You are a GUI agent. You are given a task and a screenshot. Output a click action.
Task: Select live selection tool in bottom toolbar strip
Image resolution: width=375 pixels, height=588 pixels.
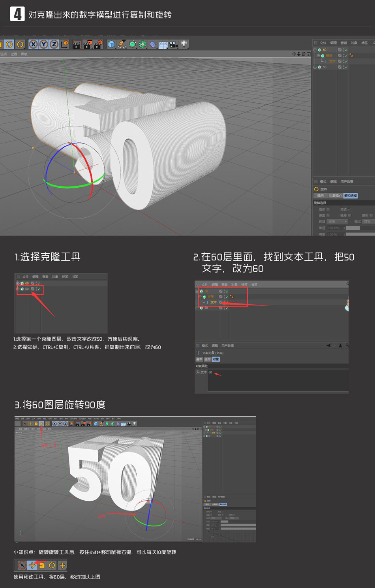[22, 565]
